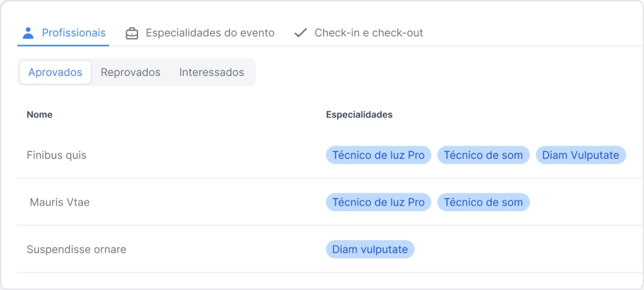This screenshot has height=290, width=644.
Task: Click the Diam Vulputate tag for Finibus quis
Action: [x=581, y=155]
